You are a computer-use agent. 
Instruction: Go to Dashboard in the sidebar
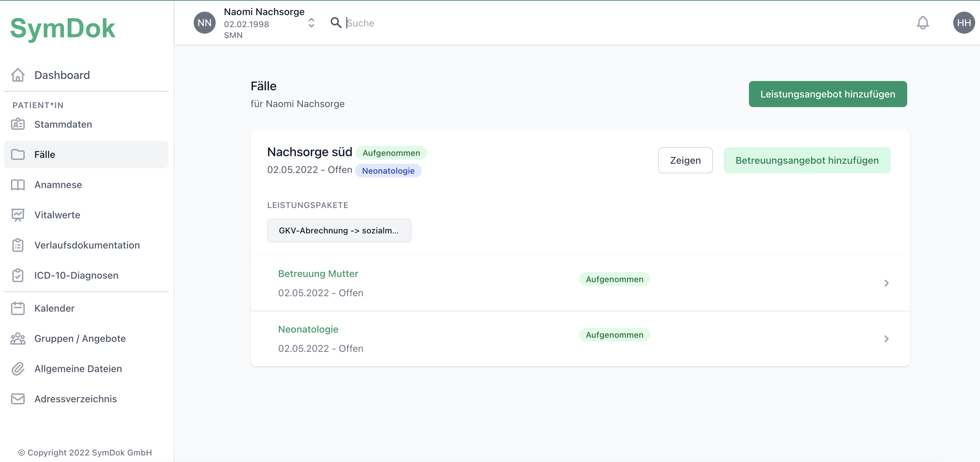(86, 75)
